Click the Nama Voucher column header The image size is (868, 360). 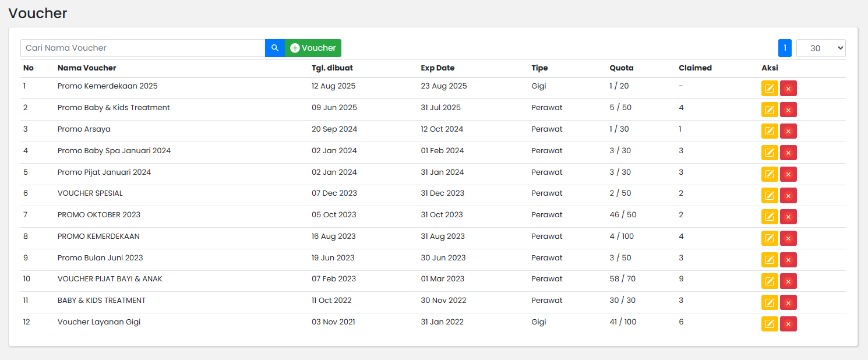pos(87,68)
